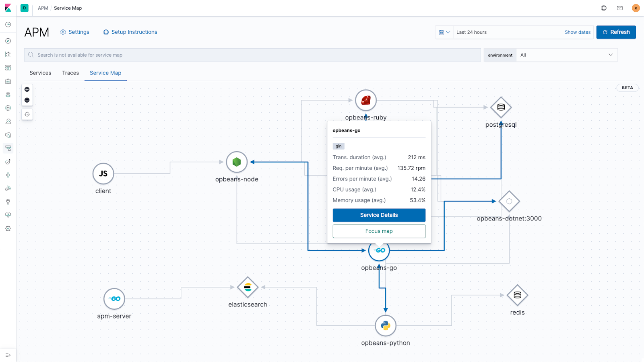This screenshot has height=362, width=644.
Task: Open APM Settings link
Action: point(75,32)
